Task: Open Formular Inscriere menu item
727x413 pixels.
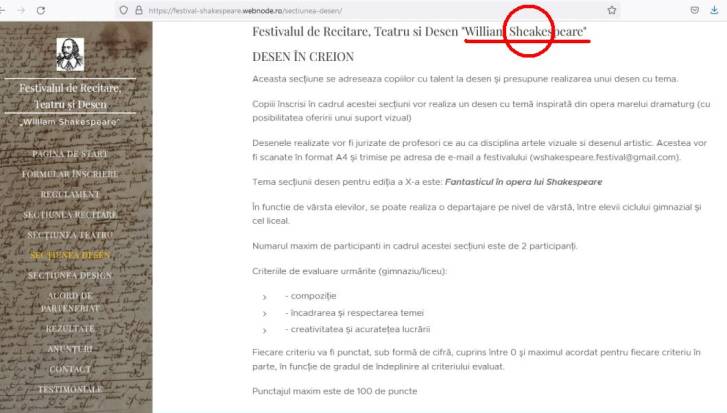Action: click(70, 174)
